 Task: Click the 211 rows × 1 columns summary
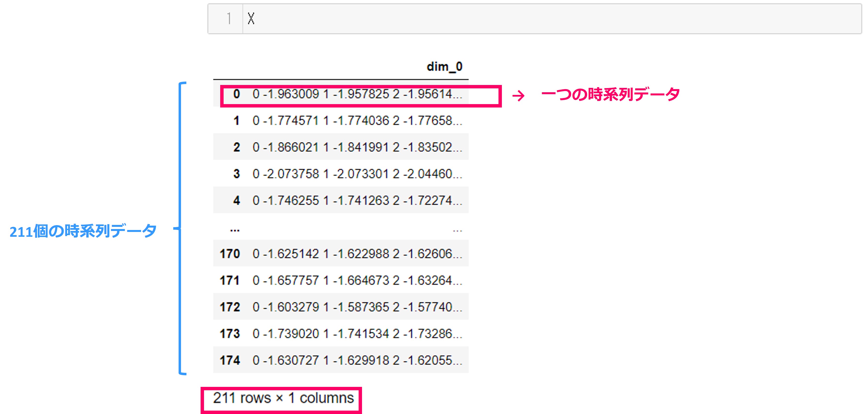283,398
